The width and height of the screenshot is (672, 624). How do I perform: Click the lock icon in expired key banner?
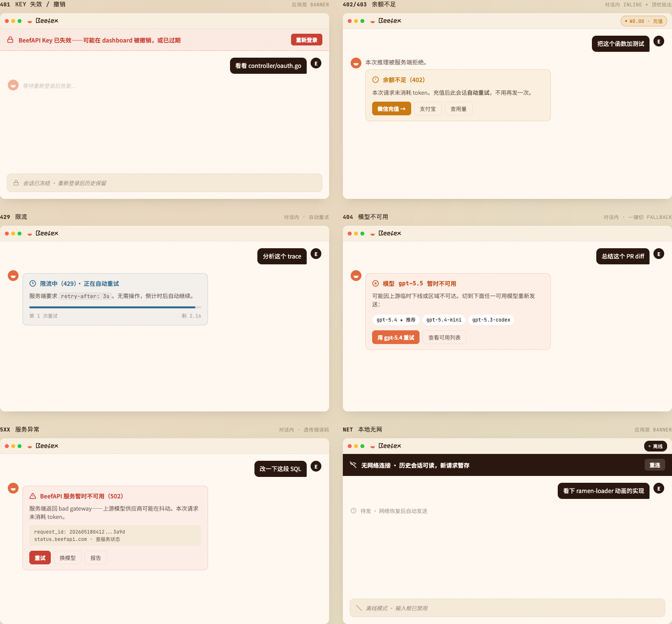tap(10, 40)
